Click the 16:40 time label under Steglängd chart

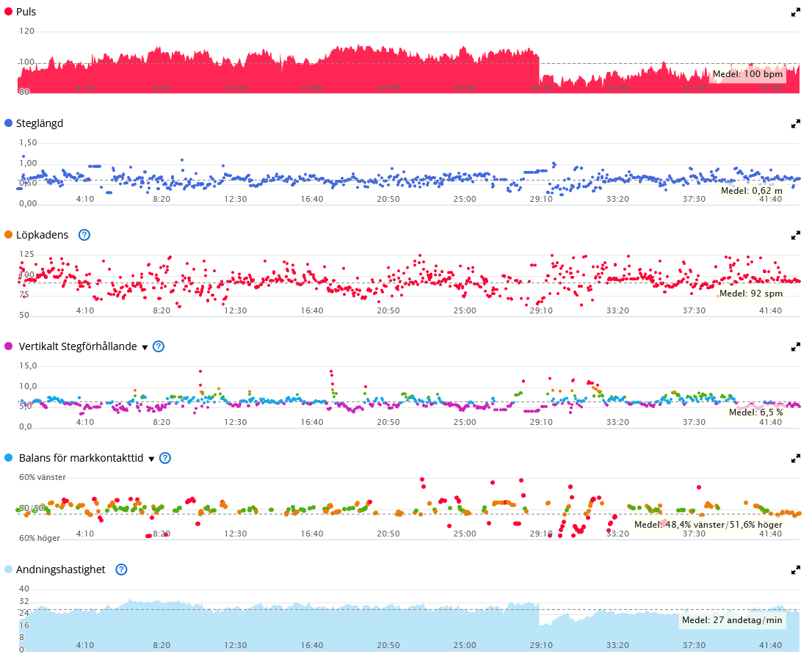point(312,199)
